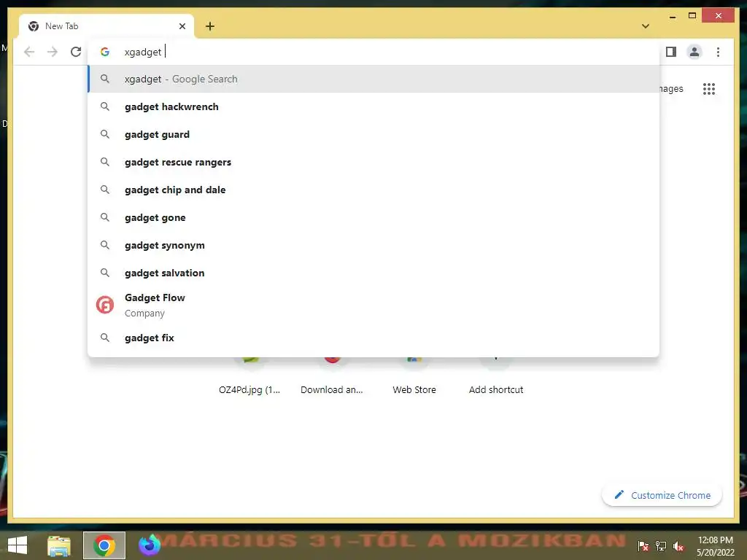Click the omnibox containing xgadget
Image resolution: width=747 pixels, height=560 pixels.
[374, 52]
